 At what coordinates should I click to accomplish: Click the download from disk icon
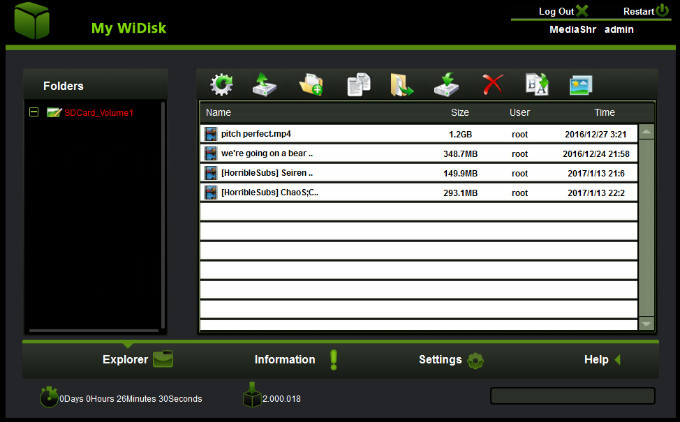pos(447,84)
